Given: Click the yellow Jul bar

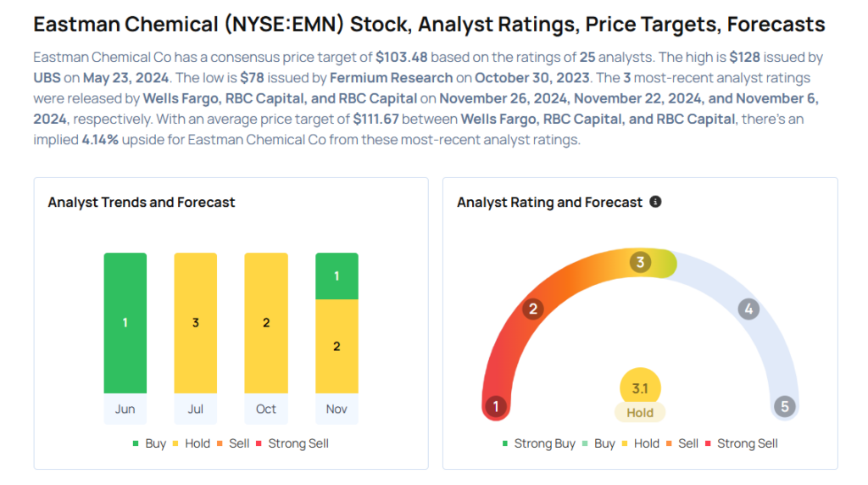Looking at the screenshot, I should point(196,323).
